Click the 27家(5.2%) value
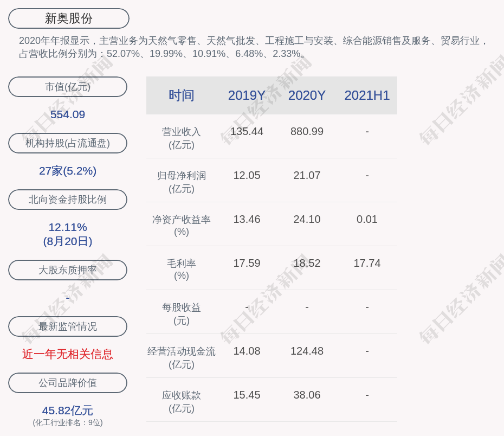Image resolution: width=504 pixels, height=436 pixels. click(68, 171)
